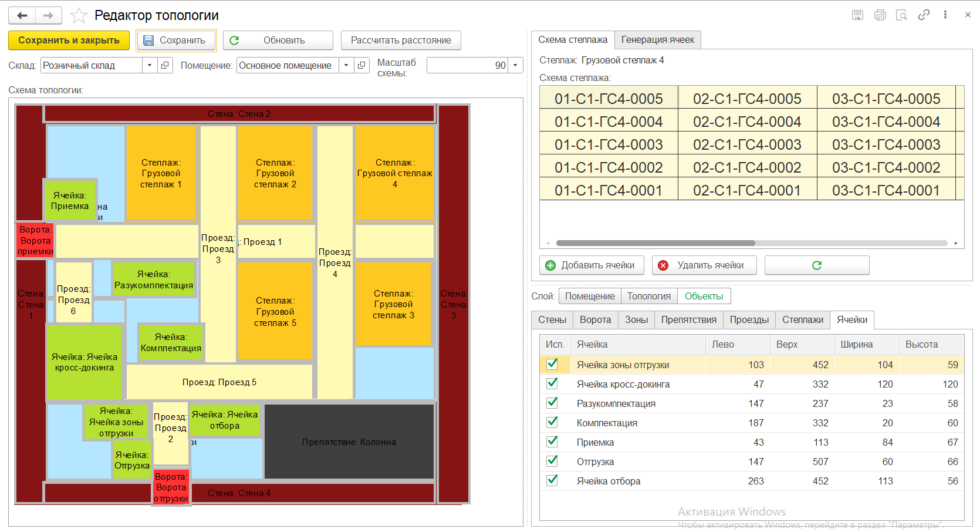Image resolution: width=980 pixels, height=532 pixels.
Task: Expand the Помещение dropdown list
Action: [x=346, y=65]
